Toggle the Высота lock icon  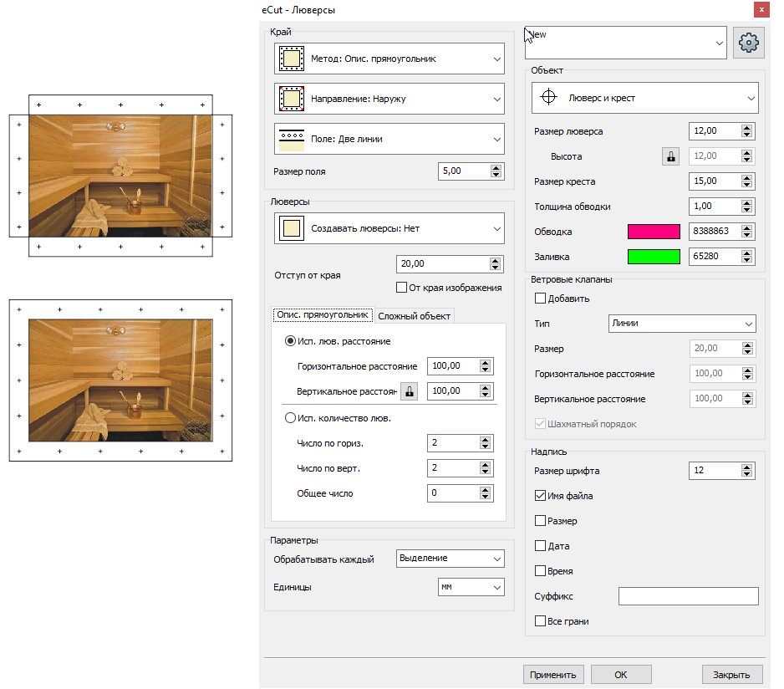pos(670,156)
